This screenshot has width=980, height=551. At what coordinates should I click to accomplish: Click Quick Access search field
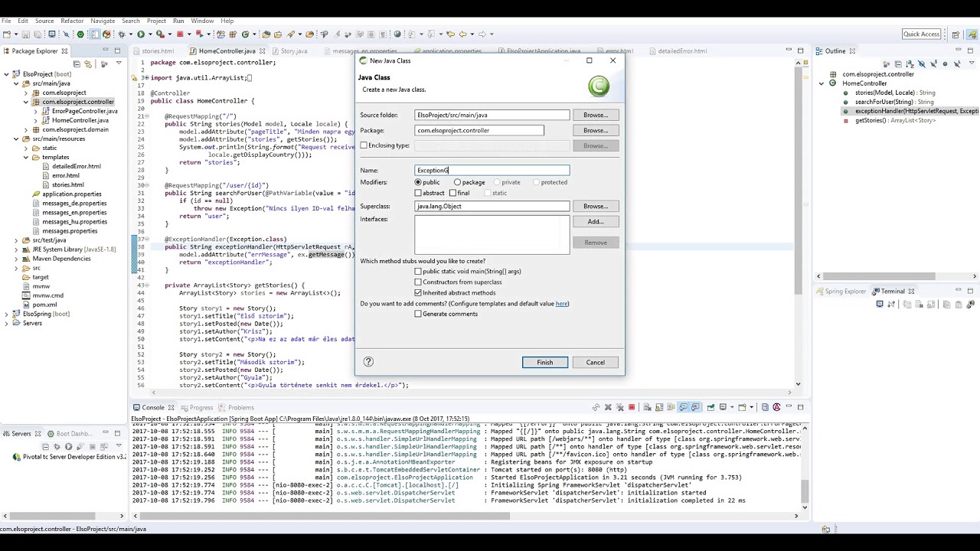tap(922, 34)
